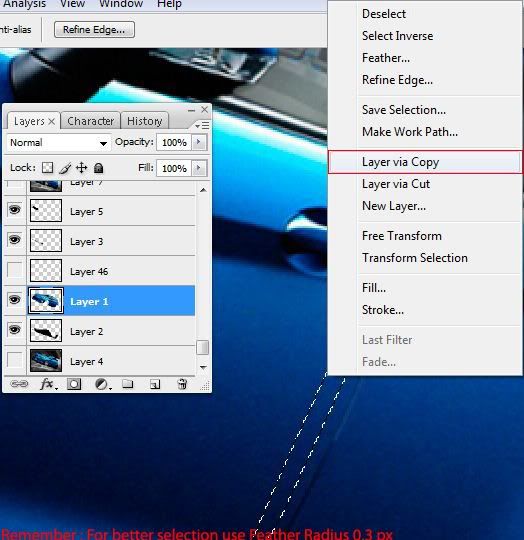
Task: Hide Layer 5 visibility eye
Action: click(x=14, y=210)
